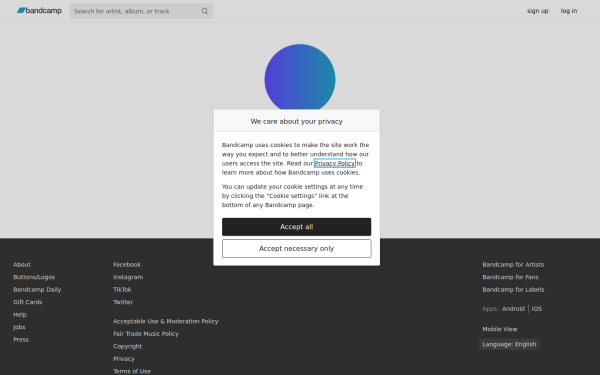Open the log in link

pyautogui.click(x=569, y=11)
